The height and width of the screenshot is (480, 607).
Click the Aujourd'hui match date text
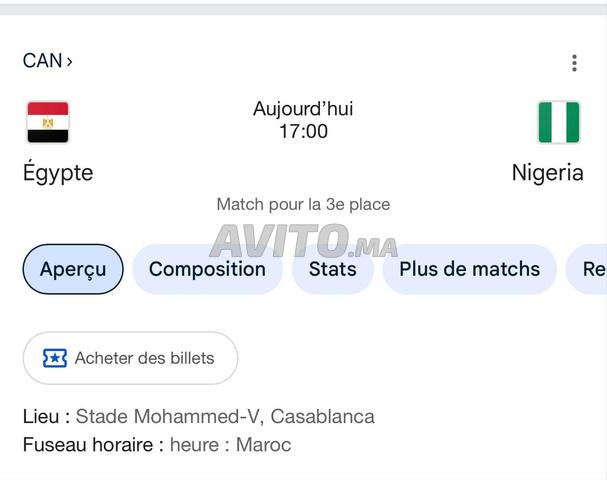click(303, 109)
